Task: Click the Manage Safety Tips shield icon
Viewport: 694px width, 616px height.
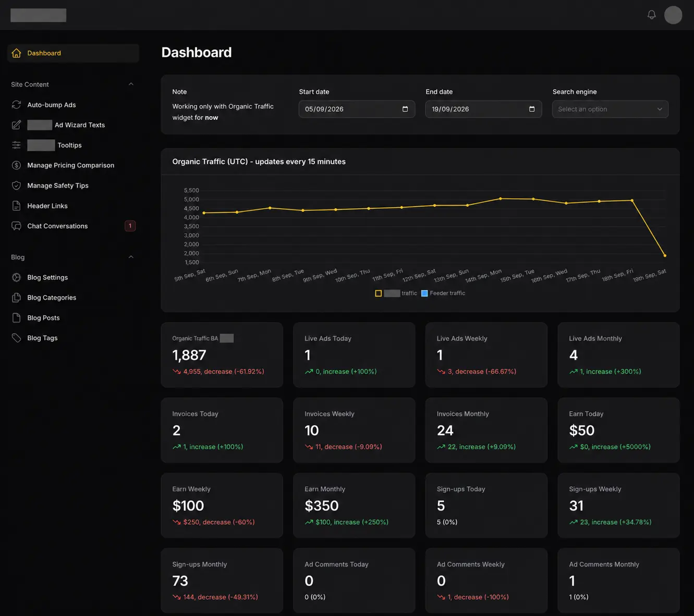Action: coord(16,186)
